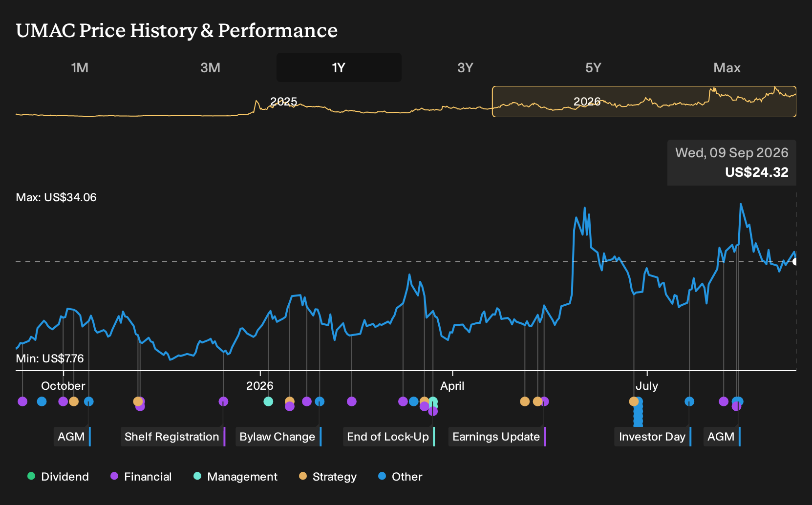This screenshot has height=505, width=812.
Task: Open the Shelf Registration event label
Action: click(173, 437)
